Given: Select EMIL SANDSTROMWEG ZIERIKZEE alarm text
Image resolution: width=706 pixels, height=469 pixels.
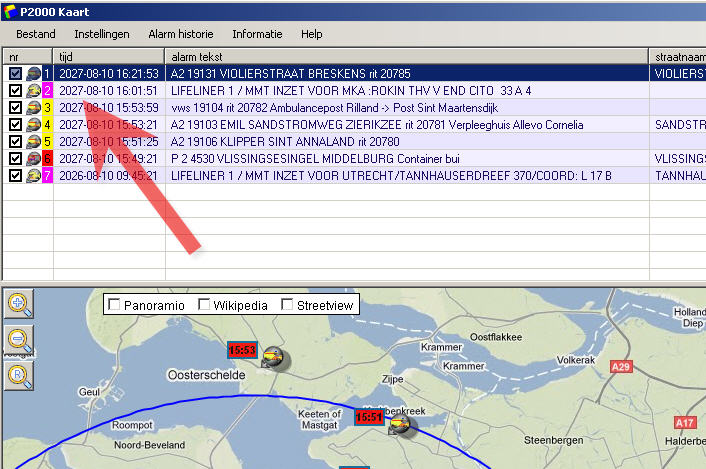Looking at the screenshot, I should (x=377, y=125).
